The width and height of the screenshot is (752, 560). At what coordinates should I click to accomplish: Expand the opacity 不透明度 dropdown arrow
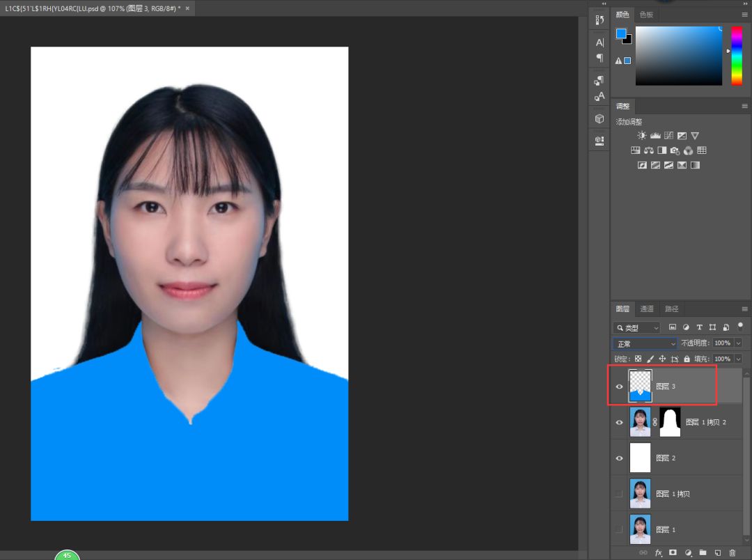pos(738,343)
